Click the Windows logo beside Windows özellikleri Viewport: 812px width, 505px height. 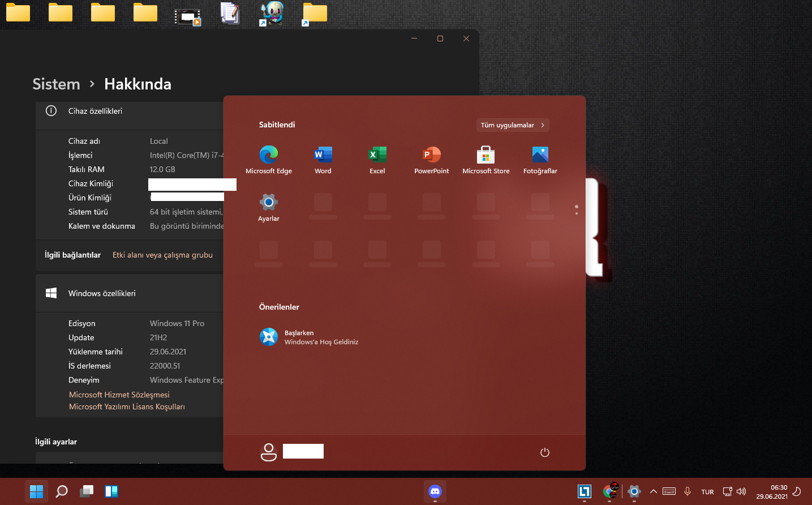tap(51, 293)
